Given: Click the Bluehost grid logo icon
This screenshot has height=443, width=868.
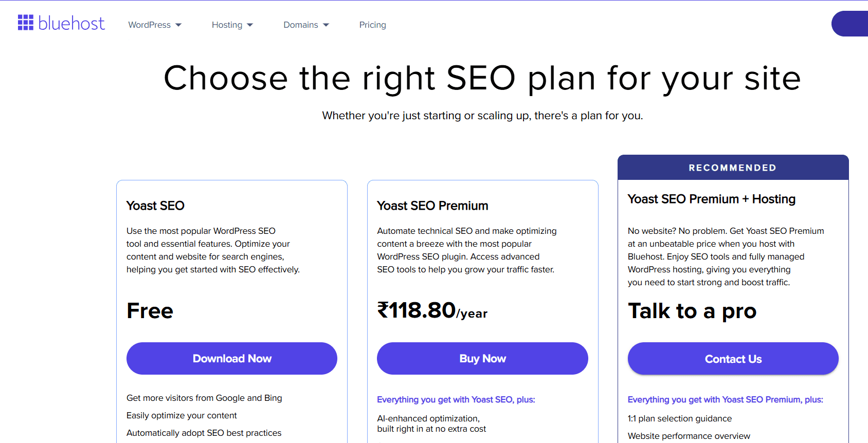Looking at the screenshot, I should (x=25, y=23).
